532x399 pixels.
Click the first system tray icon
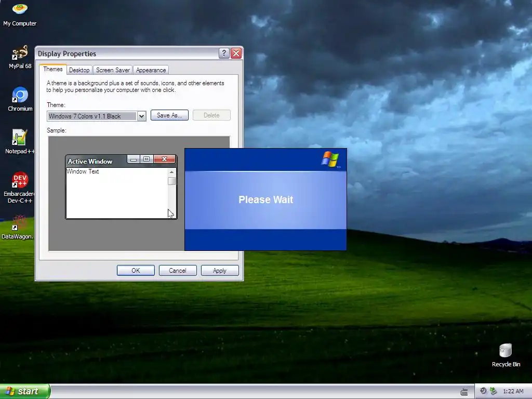[483, 391]
